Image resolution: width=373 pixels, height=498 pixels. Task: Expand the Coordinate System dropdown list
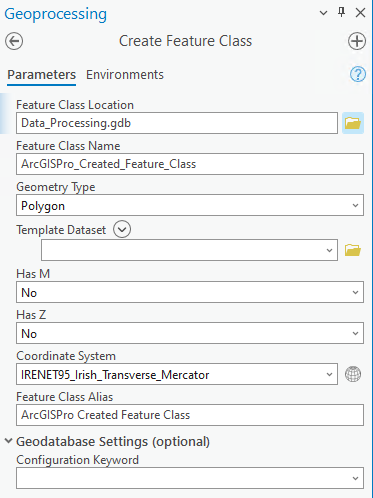click(329, 374)
